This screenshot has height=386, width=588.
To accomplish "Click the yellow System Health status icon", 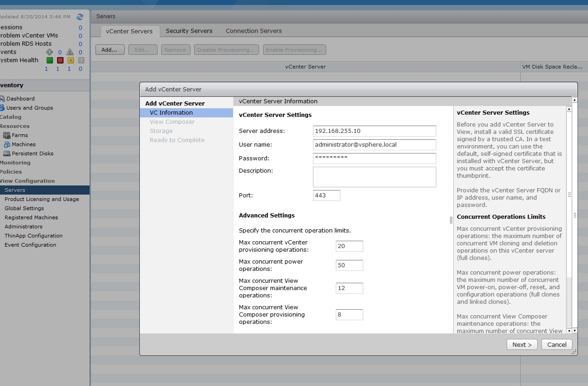I will point(70,60).
